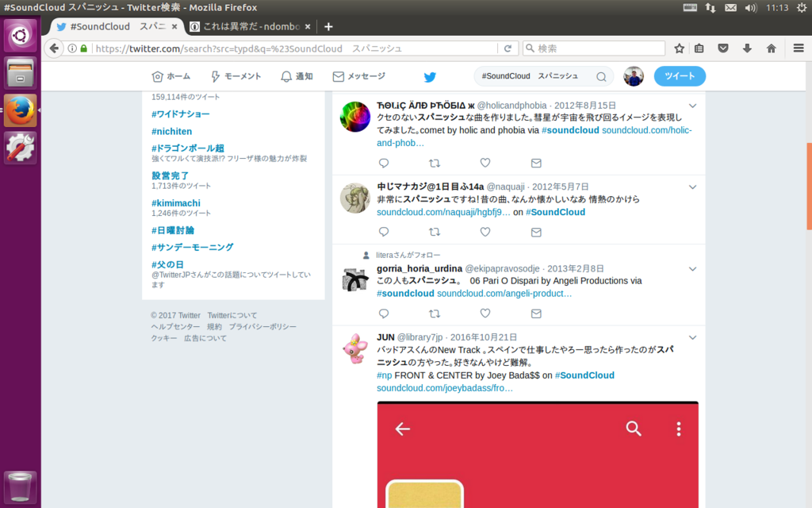
Task: Open trend #kimimachi
Action: pyautogui.click(x=175, y=203)
